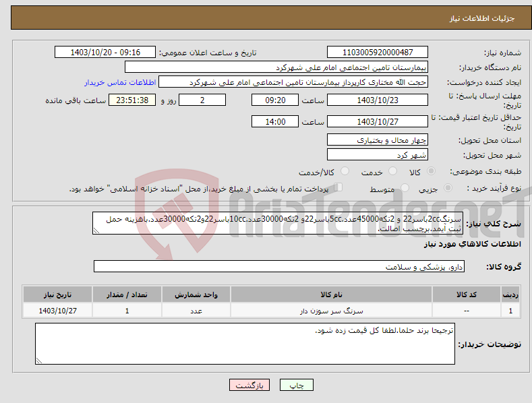Click the response deadline time 09:20 field
The height and width of the screenshot is (403, 532).
pyautogui.click(x=275, y=100)
